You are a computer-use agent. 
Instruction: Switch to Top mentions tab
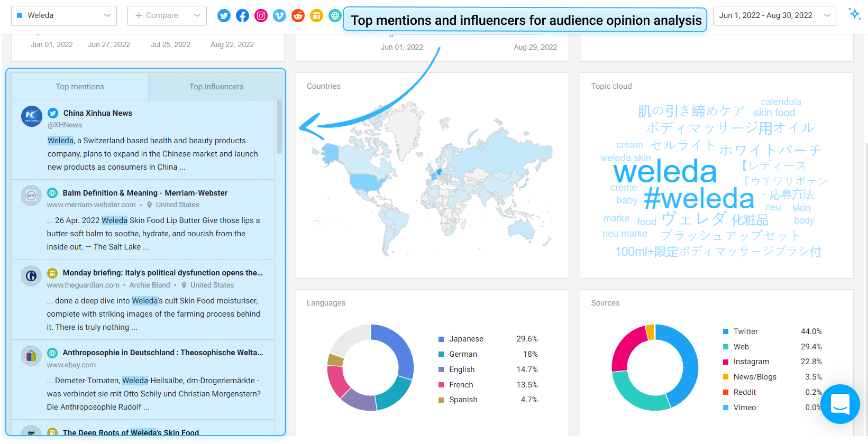80,87
